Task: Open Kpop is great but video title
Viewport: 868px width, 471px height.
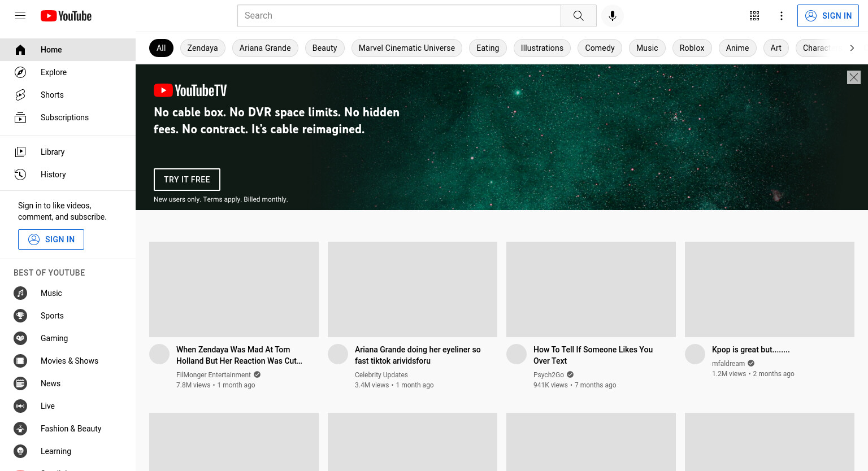Action: tap(750, 350)
